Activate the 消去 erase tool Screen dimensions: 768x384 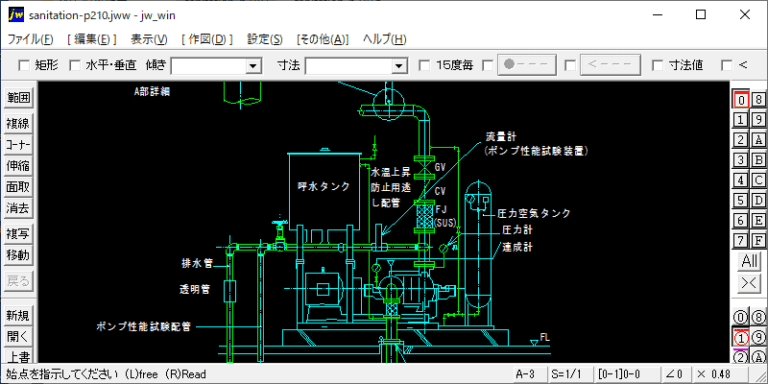pos(18,209)
